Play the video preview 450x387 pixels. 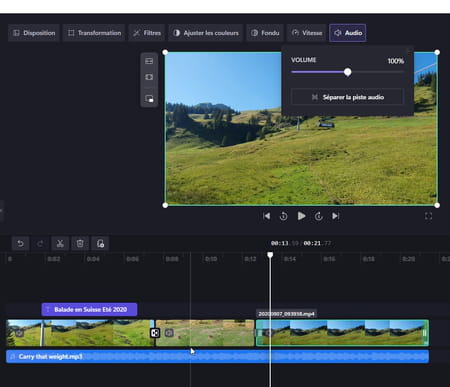pos(301,216)
